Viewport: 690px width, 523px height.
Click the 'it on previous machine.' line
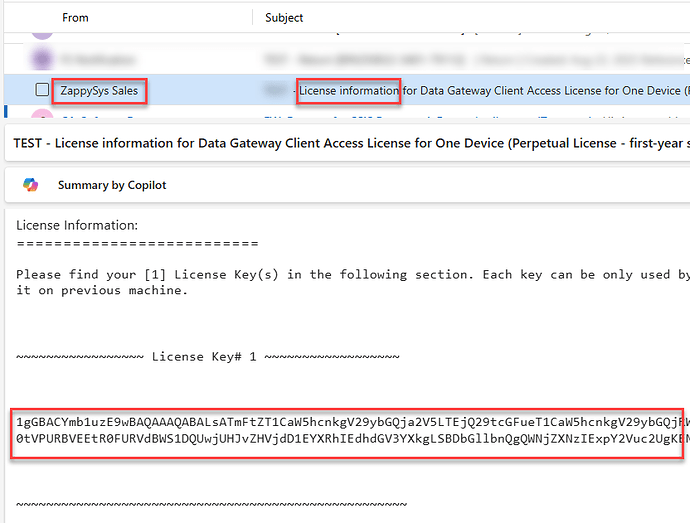point(102,291)
